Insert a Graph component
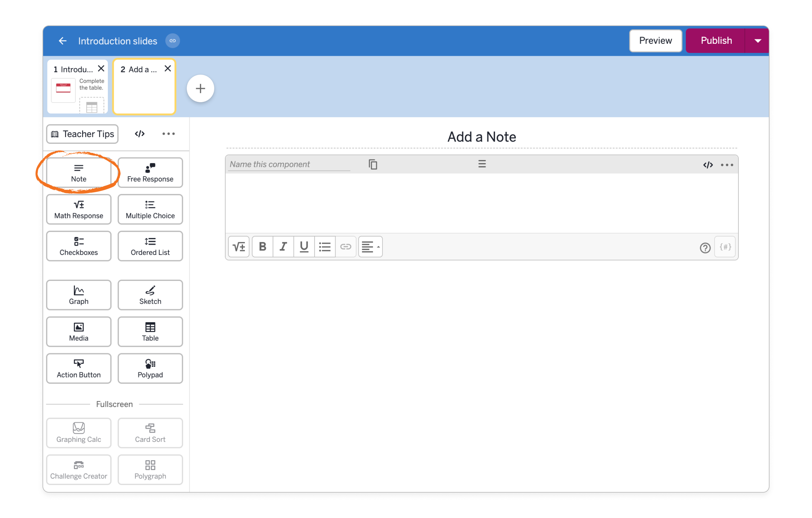The height and width of the screenshot is (518, 812). pyautogui.click(x=79, y=295)
